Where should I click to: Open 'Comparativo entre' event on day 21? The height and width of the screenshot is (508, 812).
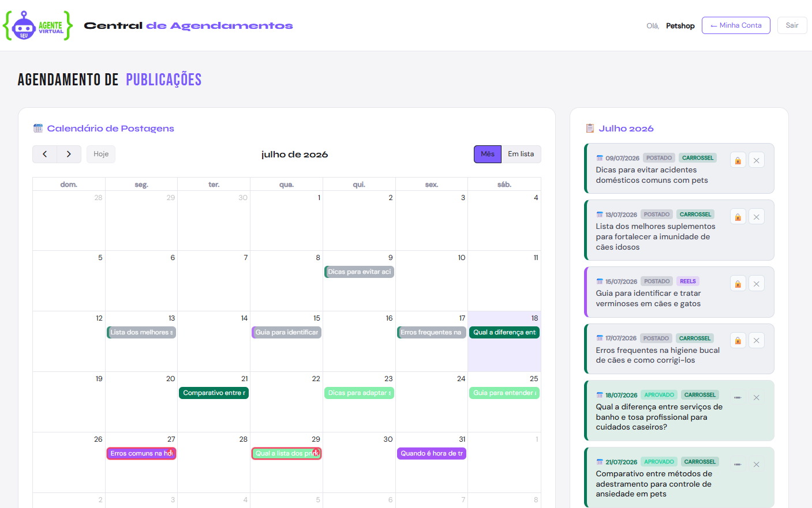pos(214,393)
